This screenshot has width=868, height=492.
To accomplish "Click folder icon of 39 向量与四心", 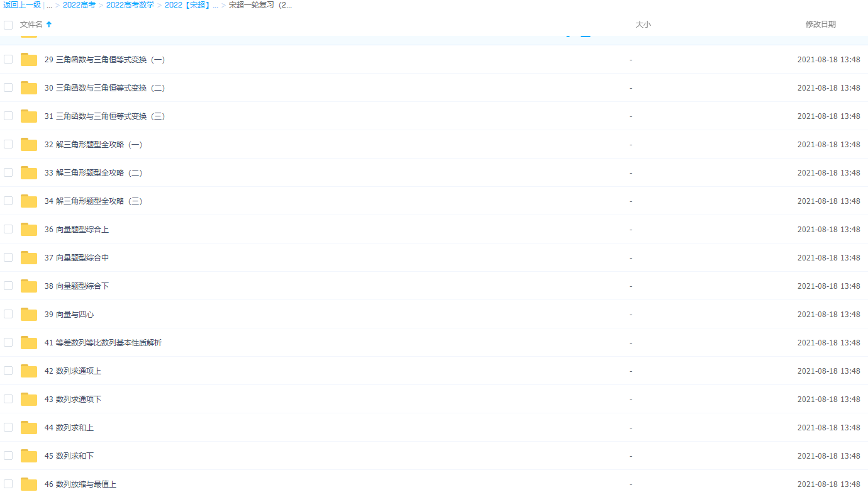I will point(29,315).
